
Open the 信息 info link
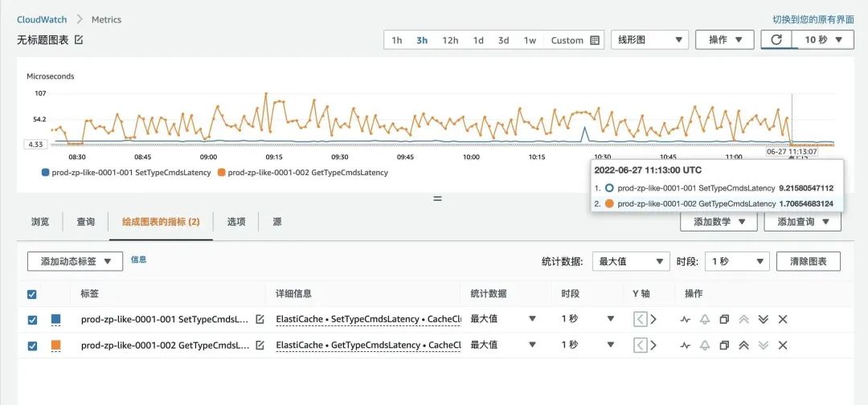click(138, 259)
